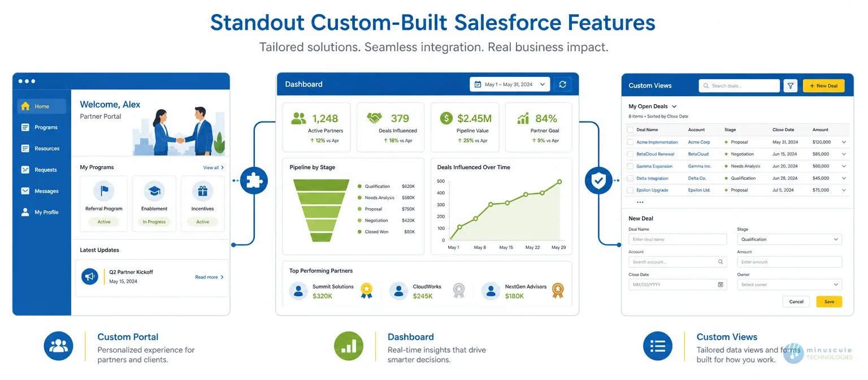868x380 pixels.
Task: Click the green Dashboard chart icon below
Action: point(349,346)
